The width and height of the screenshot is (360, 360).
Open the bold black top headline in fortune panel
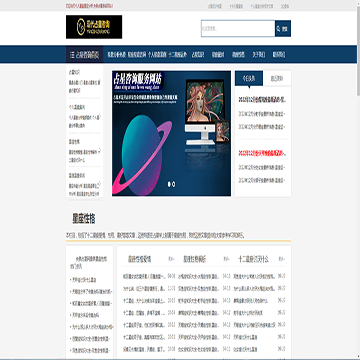(263, 100)
